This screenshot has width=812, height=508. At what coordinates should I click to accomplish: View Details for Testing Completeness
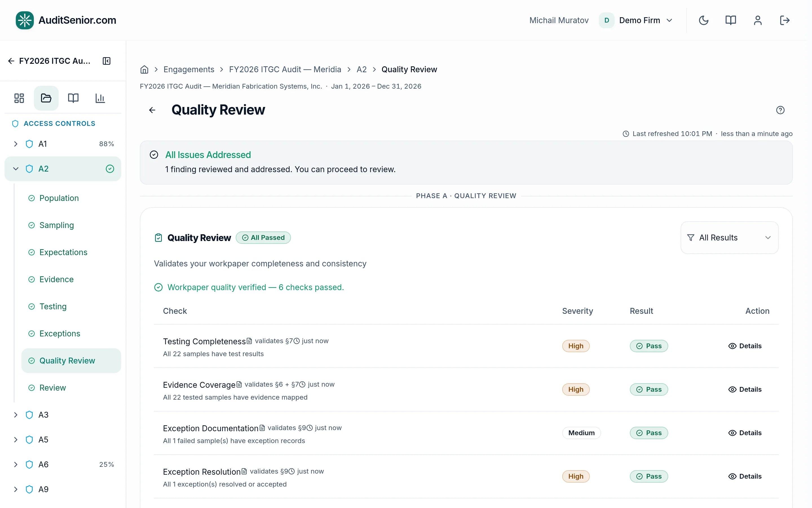745,346
